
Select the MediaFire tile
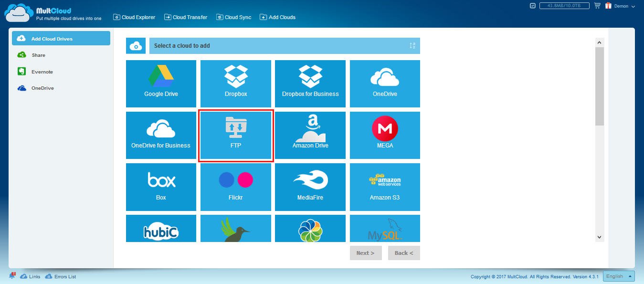310,187
